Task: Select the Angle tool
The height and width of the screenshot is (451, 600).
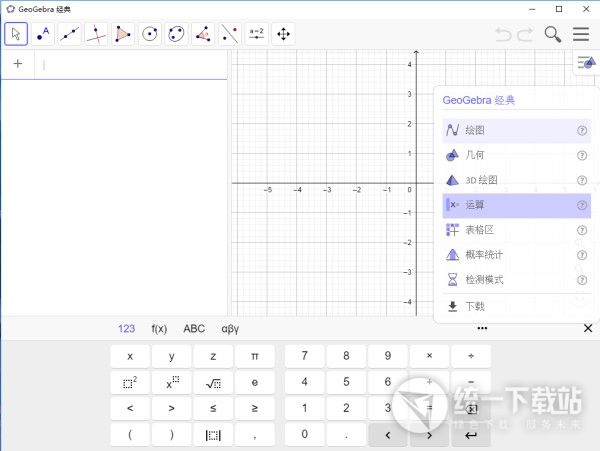Action: pyautogui.click(x=203, y=34)
